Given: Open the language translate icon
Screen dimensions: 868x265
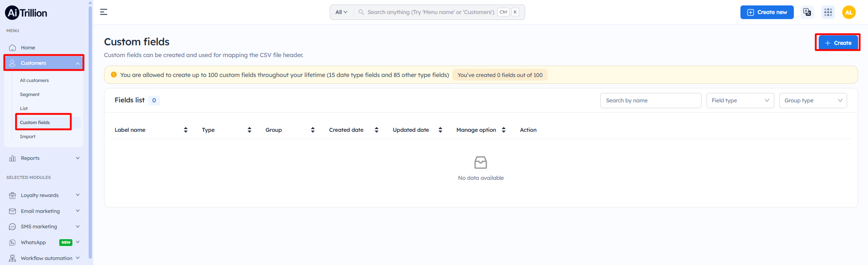Looking at the screenshot, I should (x=807, y=12).
